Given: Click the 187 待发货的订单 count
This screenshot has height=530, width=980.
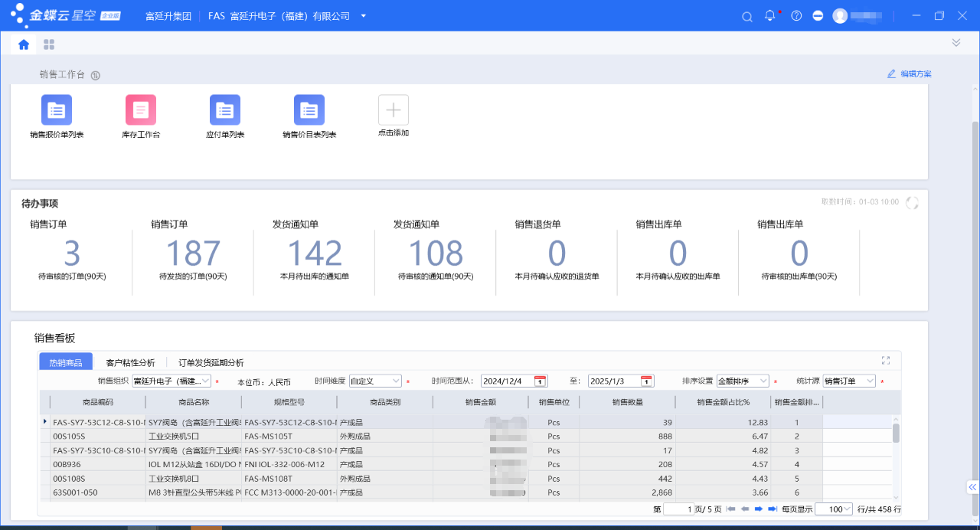Looking at the screenshot, I should [193, 254].
